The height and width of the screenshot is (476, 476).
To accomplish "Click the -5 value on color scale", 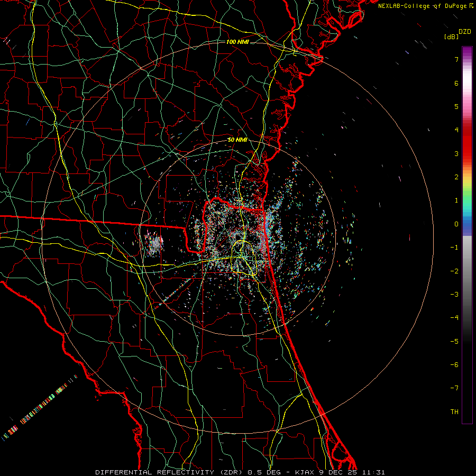I will click(454, 342).
